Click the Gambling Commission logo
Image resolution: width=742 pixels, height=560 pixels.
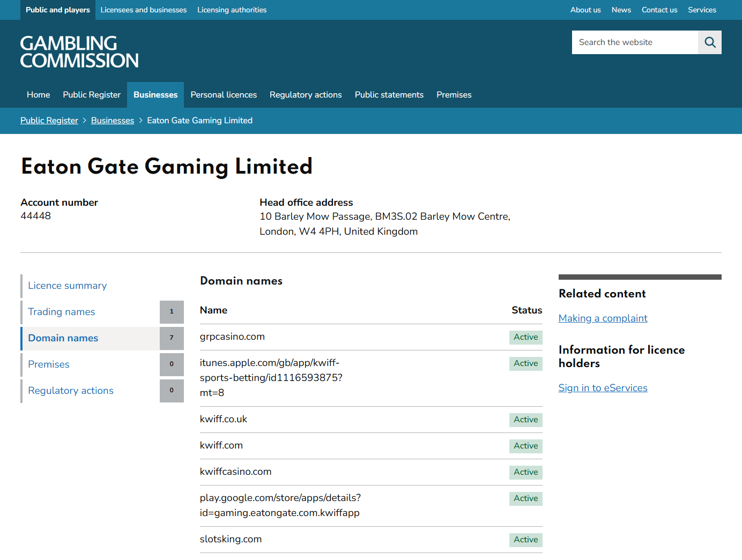pyautogui.click(x=79, y=52)
